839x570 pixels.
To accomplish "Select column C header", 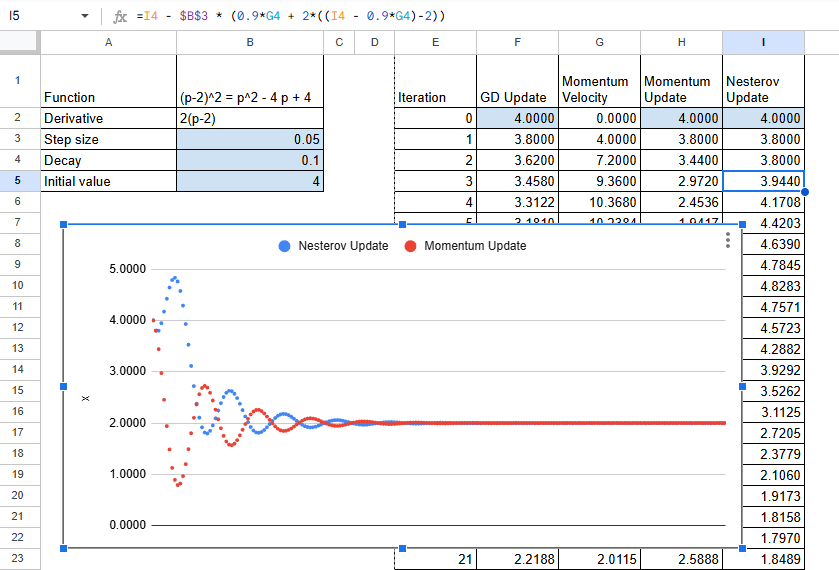I will [339, 42].
